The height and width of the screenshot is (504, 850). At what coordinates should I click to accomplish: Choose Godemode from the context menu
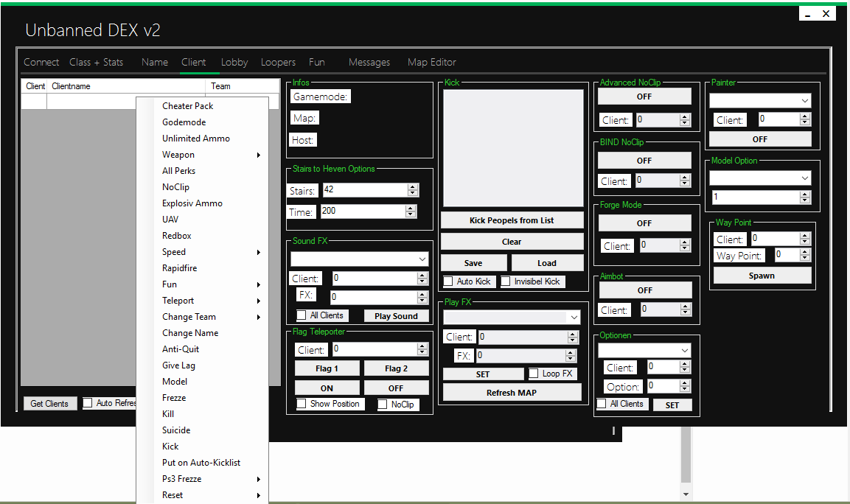click(184, 122)
